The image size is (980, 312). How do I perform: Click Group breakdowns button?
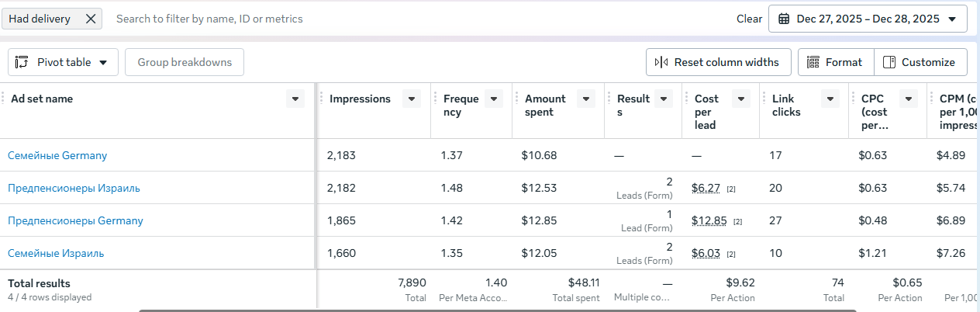click(185, 62)
